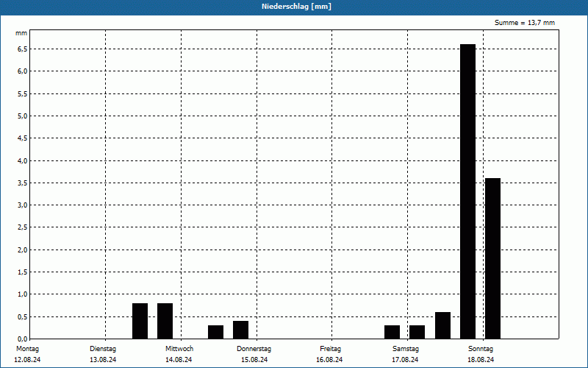Select the 5,0 y-axis tick label
The height and width of the screenshot is (368, 588).
click(x=23, y=116)
